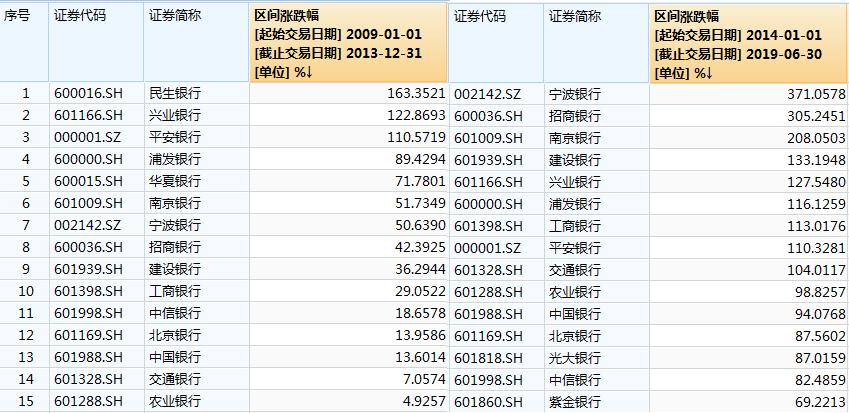
Task: Click the value 87.5602
Action: (820, 336)
